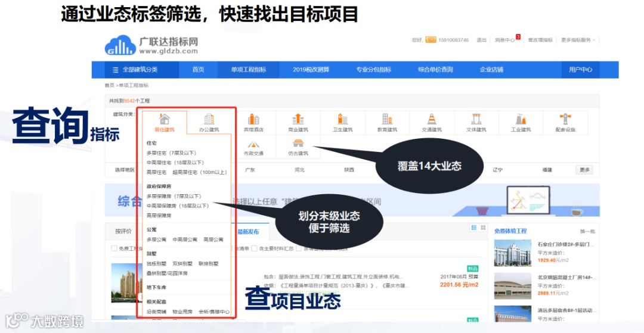The height and width of the screenshot is (333, 644).
Task: Choose 物业用房 subcategory
Action: click(182, 312)
